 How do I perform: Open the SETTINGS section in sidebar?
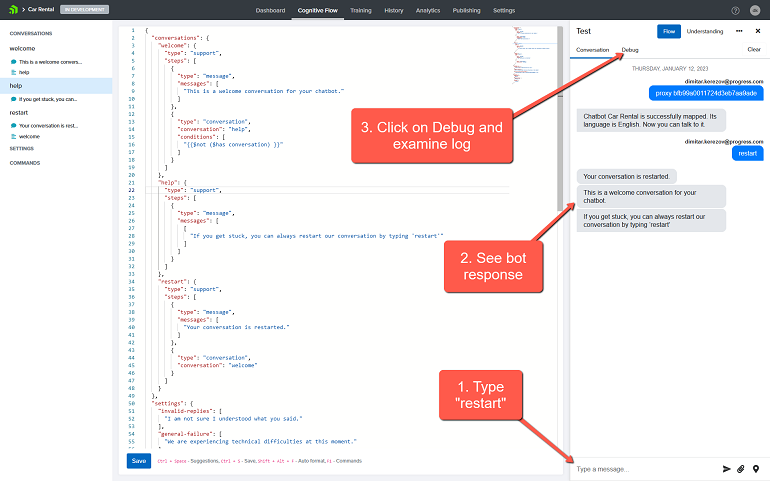(22, 148)
